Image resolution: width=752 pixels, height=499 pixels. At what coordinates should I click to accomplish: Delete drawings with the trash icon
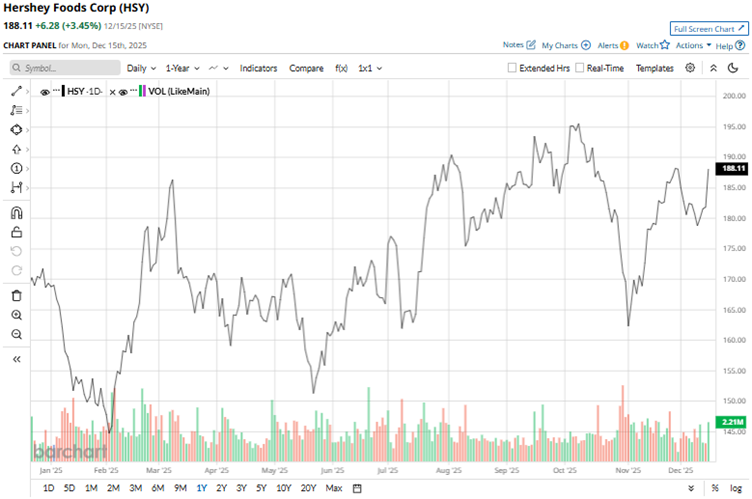[x=16, y=296]
